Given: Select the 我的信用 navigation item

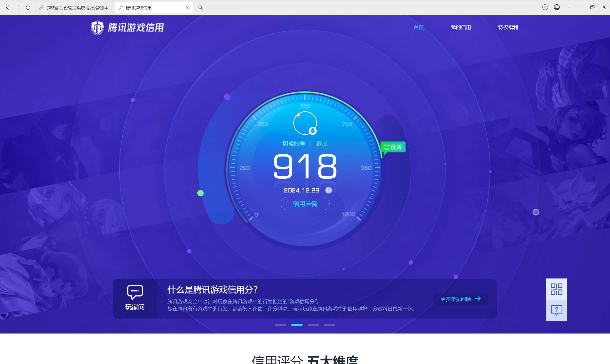Looking at the screenshot, I should (x=461, y=27).
